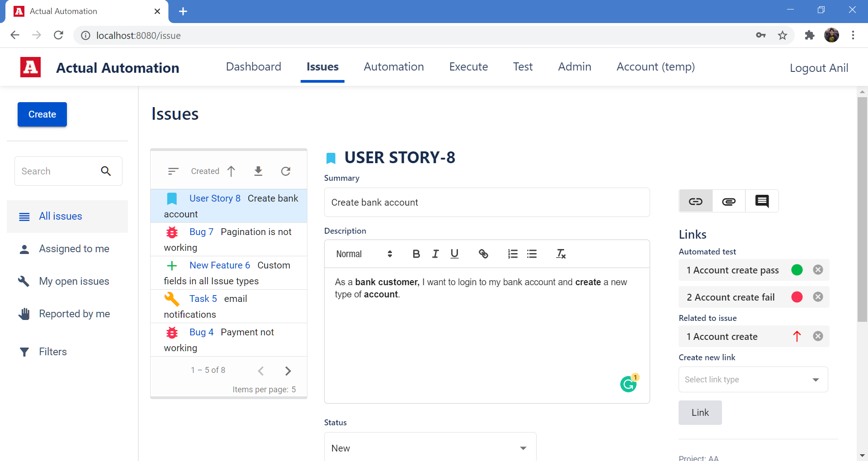The width and height of the screenshot is (868, 461).
Task: Download the issues list
Action: tap(258, 171)
